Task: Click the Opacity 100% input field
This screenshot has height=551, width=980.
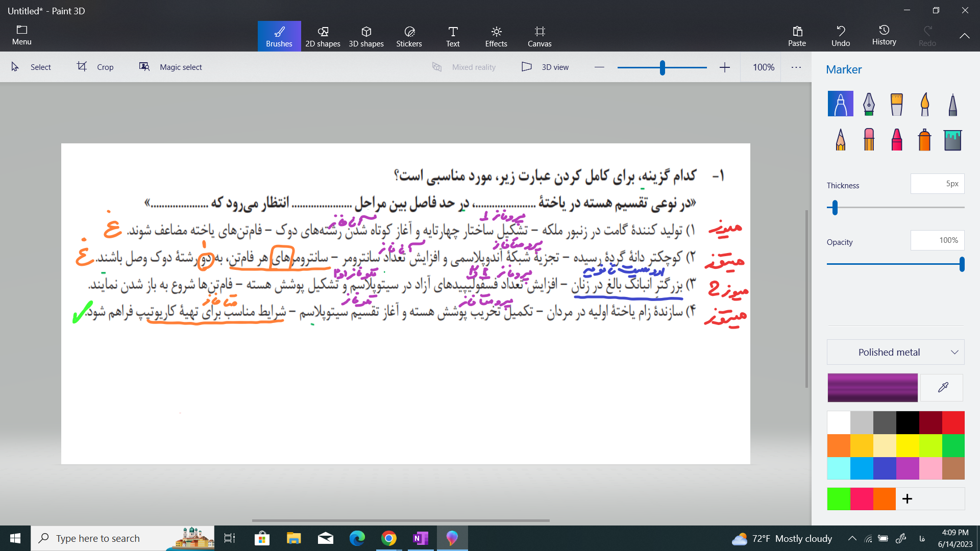Action: [938, 240]
